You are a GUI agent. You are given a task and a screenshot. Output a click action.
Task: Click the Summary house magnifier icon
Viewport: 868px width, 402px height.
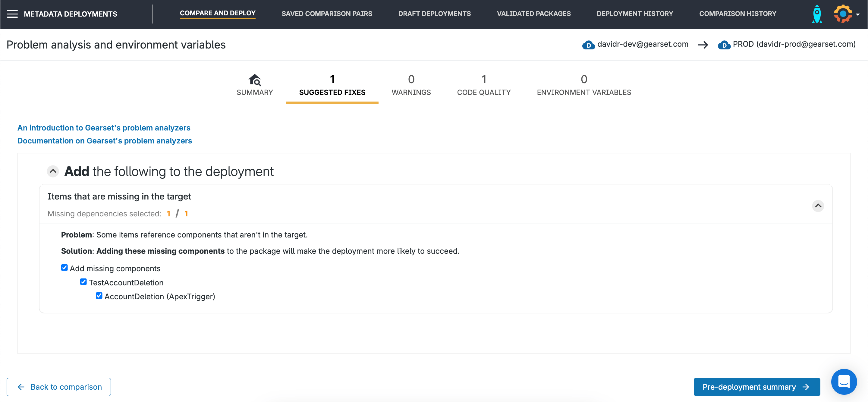[254, 80]
